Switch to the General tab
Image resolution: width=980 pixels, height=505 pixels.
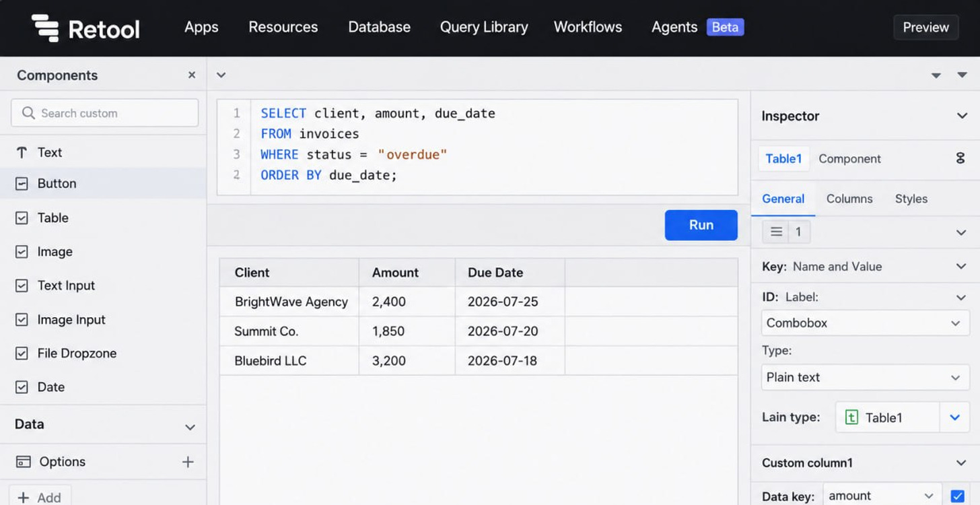click(783, 199)
